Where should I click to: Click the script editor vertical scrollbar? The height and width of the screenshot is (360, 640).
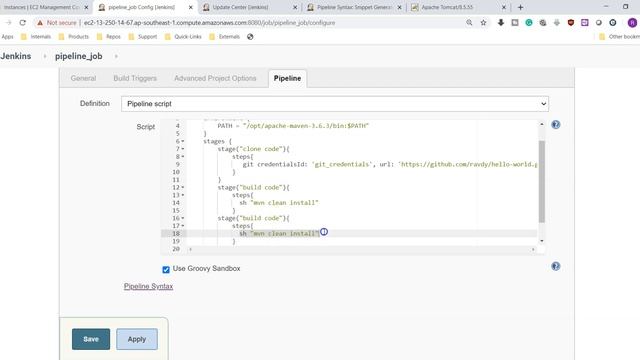point(542,182)
